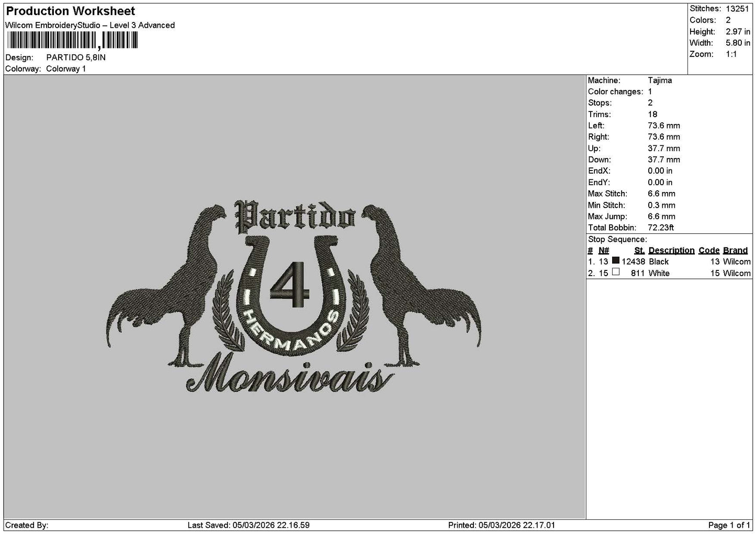756x534 pixels.
Task: Click the left rooster in the design
Action: tap(166, 286)
